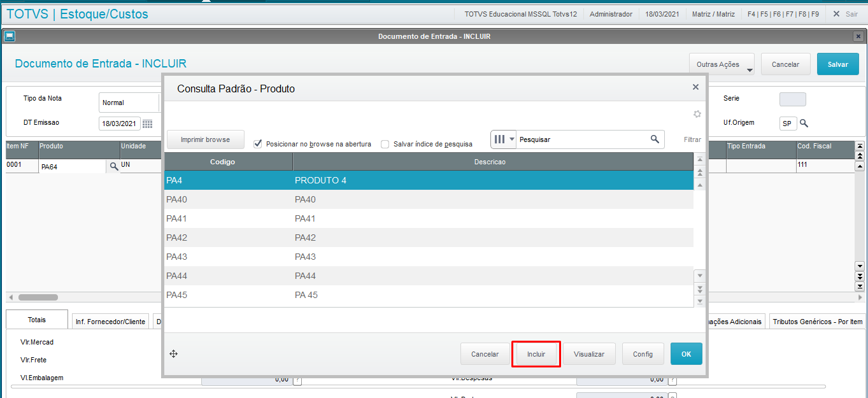Click page-down double arrow in product list
Screen dimensions: 868x398
tap(701, 288)
